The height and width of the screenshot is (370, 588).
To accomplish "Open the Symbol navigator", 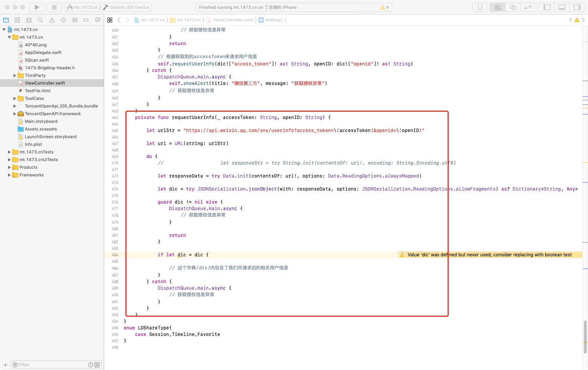I will tap(29, 20).
